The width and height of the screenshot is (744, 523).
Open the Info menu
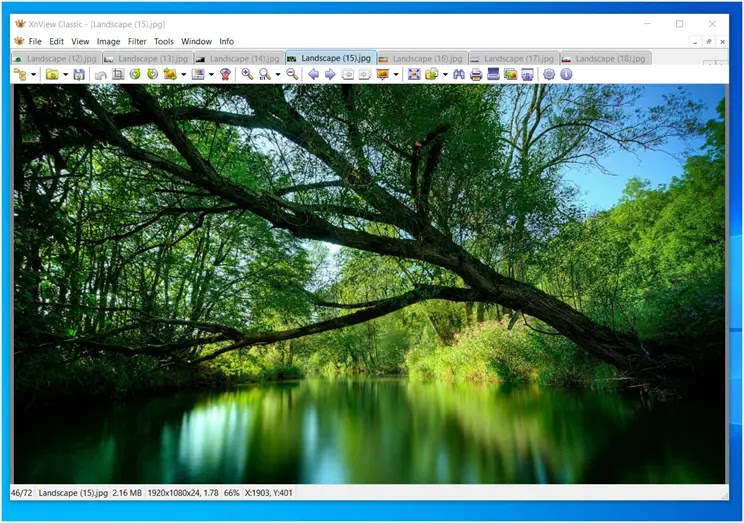coord(226,42)
